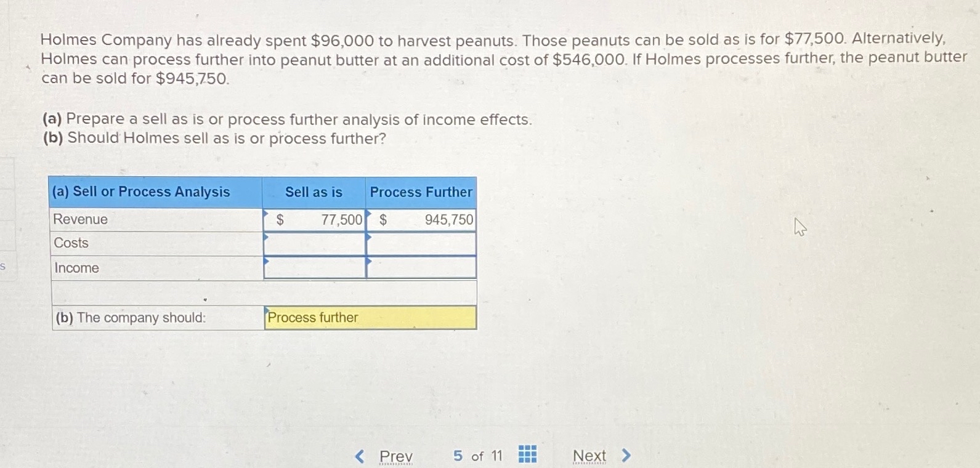Click the triangle marker in Costs Sell as is cell

(x=267, y=237)
